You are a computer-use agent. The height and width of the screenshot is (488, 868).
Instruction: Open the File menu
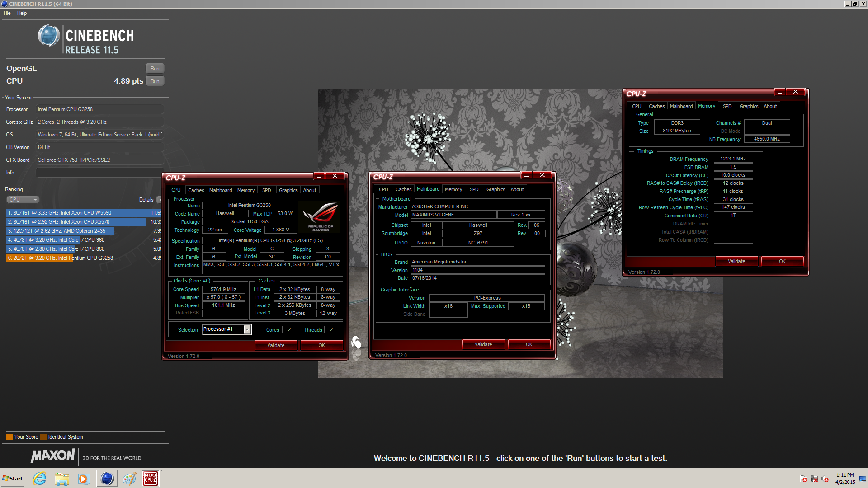pyautogui.click(x=7, y=13)
